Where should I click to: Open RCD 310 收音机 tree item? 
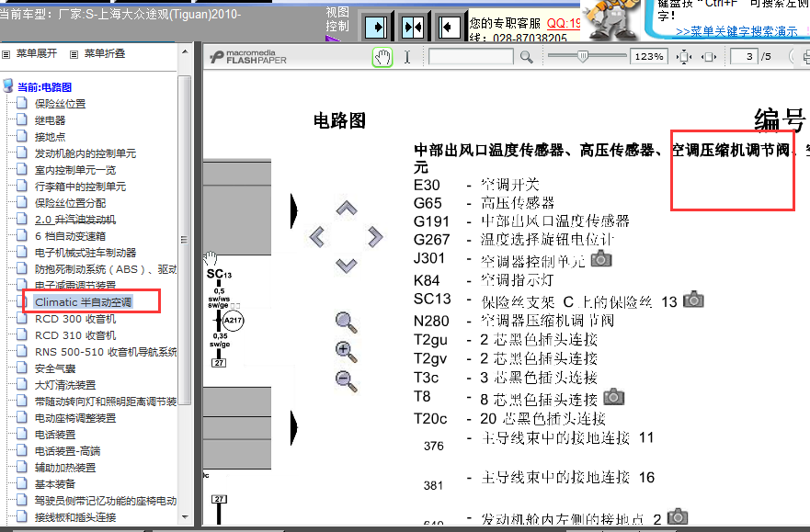(x=75, y=335)
